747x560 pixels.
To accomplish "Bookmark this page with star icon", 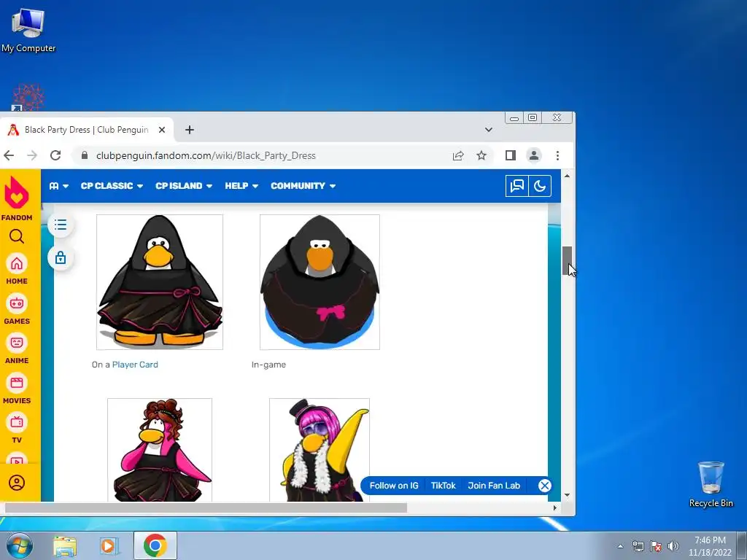I will (x=481, y=155).
